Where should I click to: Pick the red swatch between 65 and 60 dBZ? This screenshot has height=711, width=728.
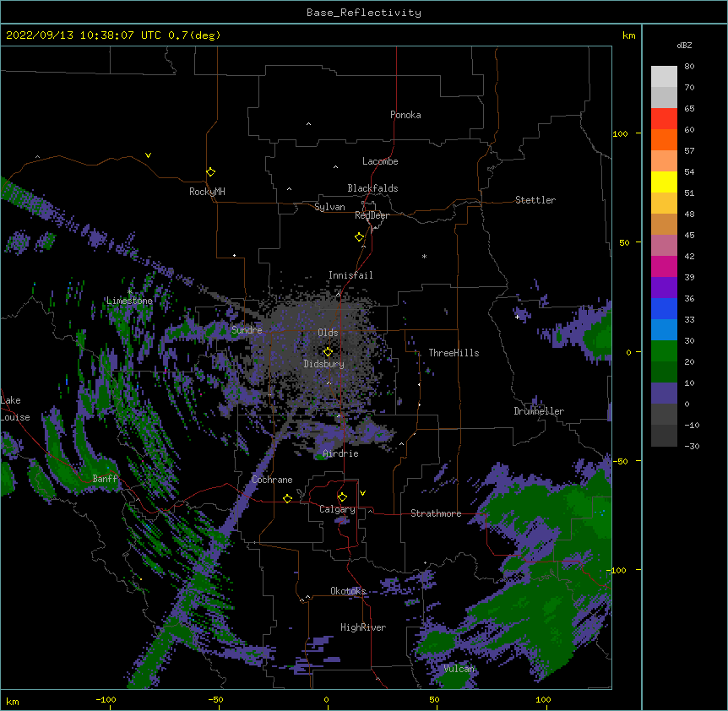coord(664,119)
